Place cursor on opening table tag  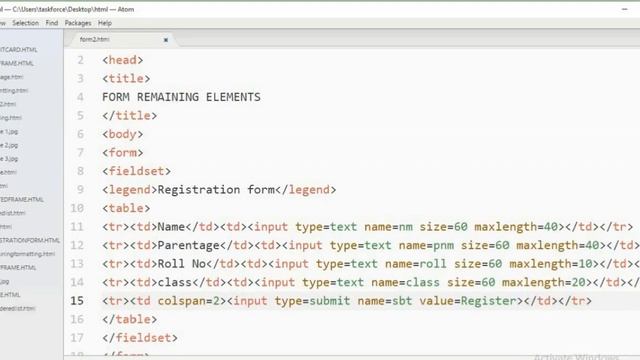point(126,208)
